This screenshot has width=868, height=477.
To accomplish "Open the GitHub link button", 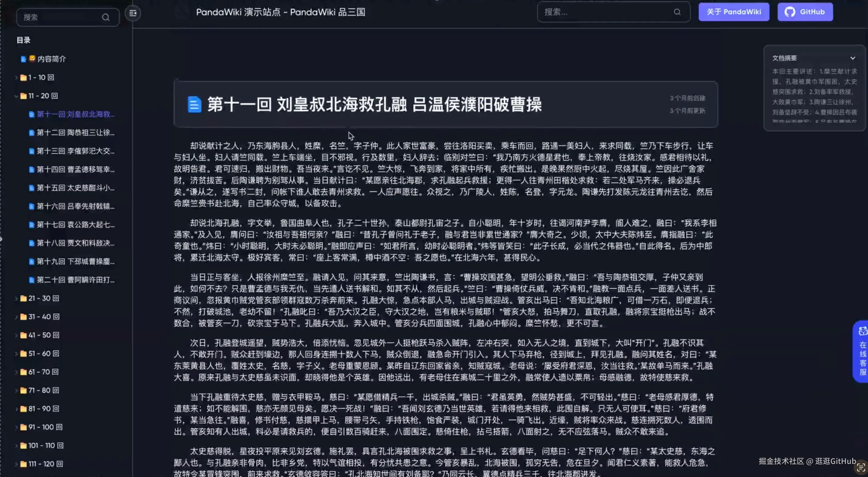I will click(805, 12).
